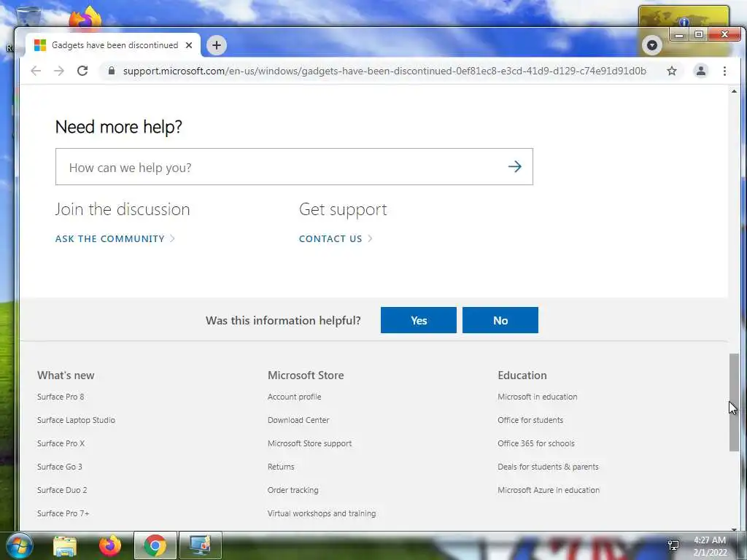Screen dimensions: 747x560
Task: Open Microsoft Azure in education link
Action: pyautogui.click(x=549, y=490)
